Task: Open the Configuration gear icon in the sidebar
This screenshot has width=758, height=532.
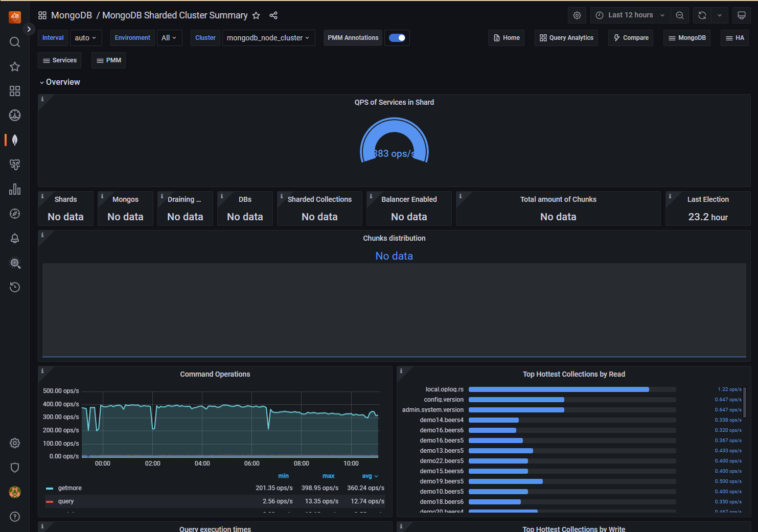Action: [15, 443]
